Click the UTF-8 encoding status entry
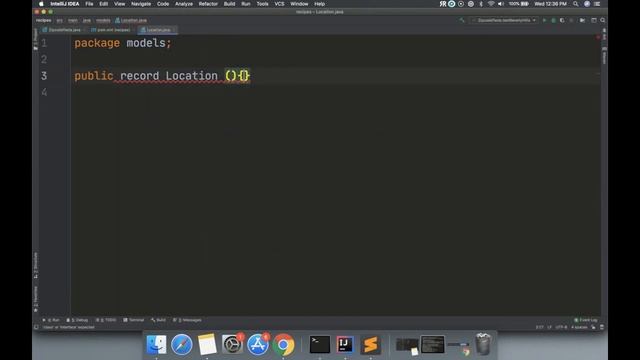This screenshot has height=360, width=640. [x=561, y=327]
